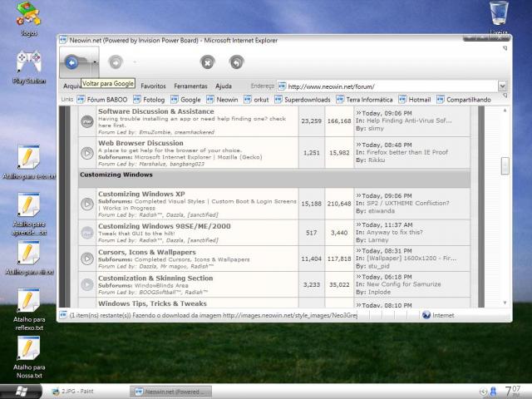Open the Hotmail link bookmark

[x=415, y=100]
